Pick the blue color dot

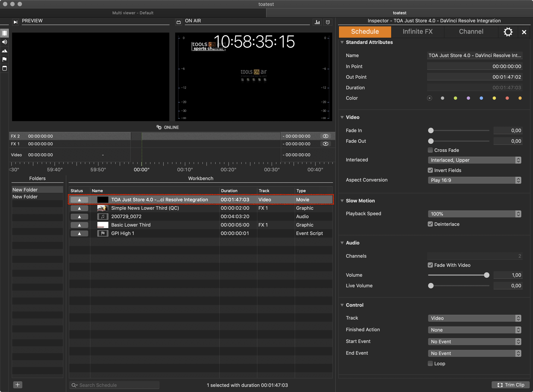coord(481,98)
